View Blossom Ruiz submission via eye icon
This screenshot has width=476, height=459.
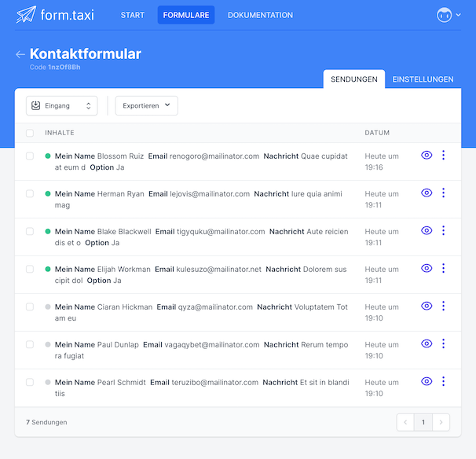tap(427, 156)
